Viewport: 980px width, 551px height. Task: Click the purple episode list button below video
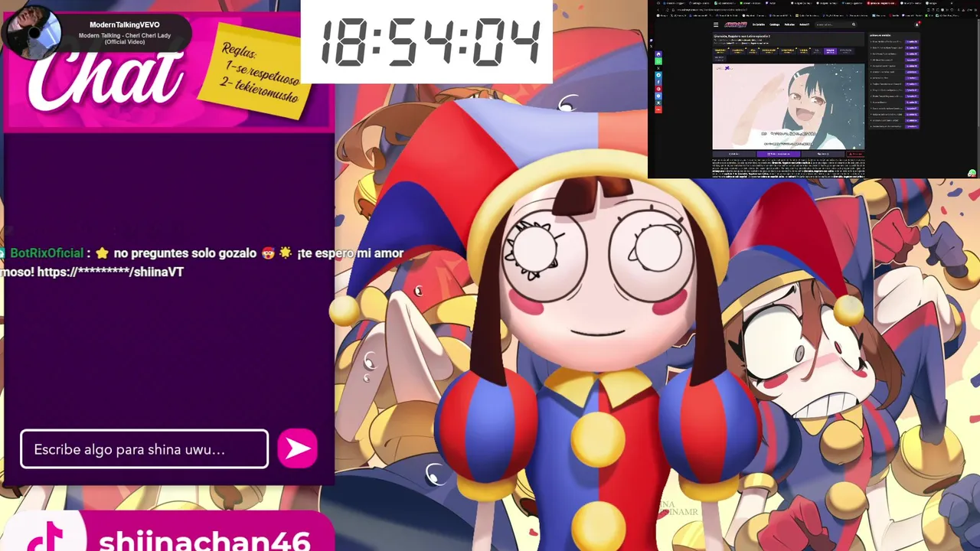(779, 154)
